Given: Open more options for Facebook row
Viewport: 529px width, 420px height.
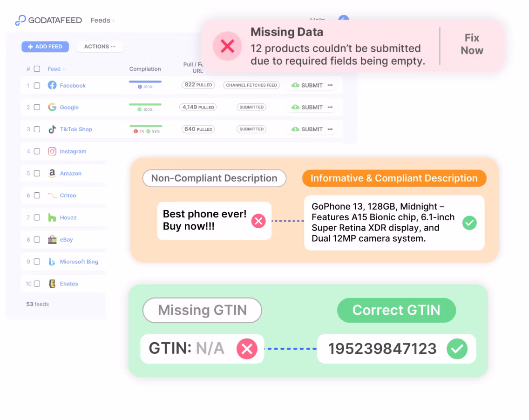Looking at the screenshot, I should point(330,85).
